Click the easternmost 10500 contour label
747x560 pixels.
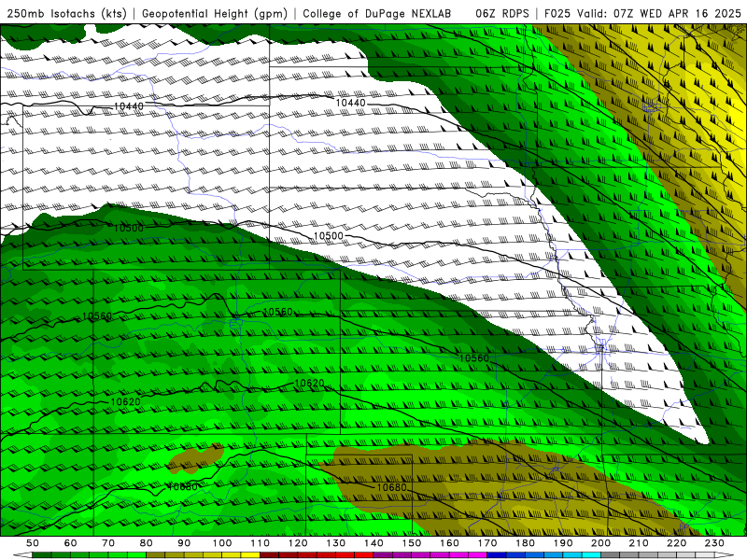pyautogui.click(x=329, y=236)
